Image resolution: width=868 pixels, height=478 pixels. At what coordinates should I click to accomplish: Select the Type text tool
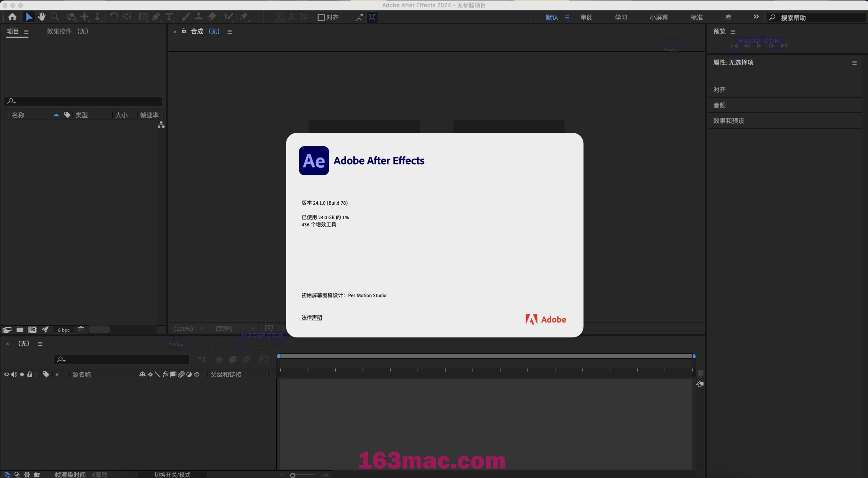169,17
